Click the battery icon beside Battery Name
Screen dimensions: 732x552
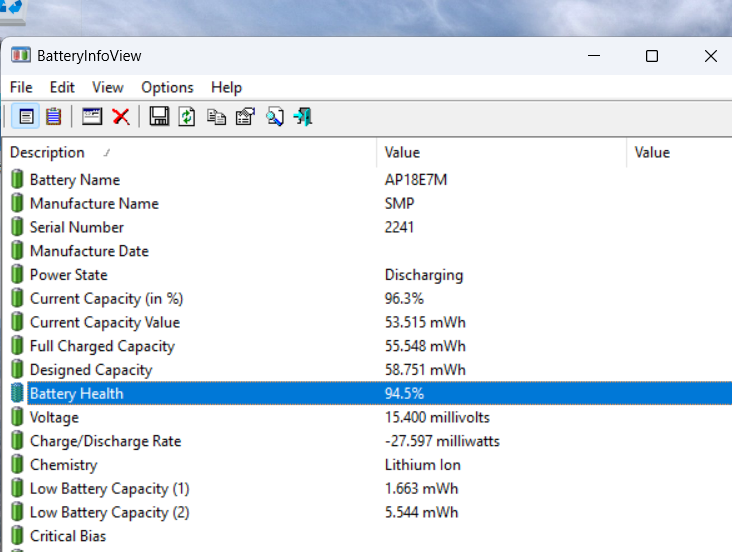click(17, 179)
